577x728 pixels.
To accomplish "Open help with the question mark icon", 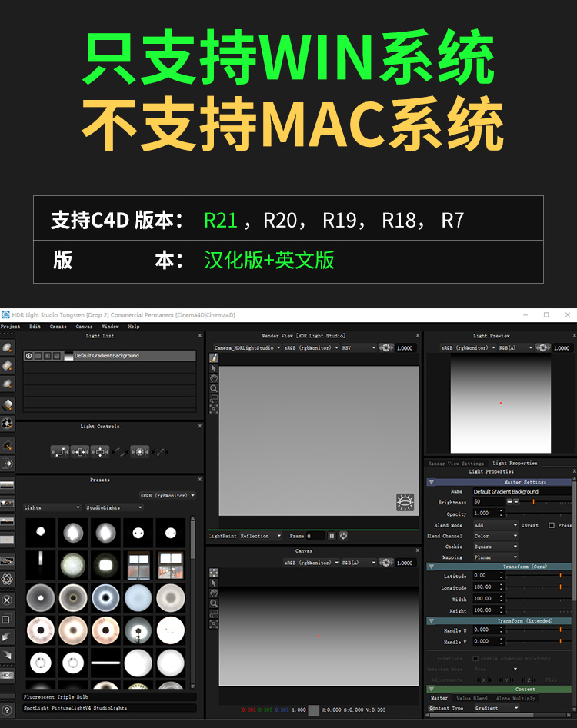I will (x=7, y=710).
